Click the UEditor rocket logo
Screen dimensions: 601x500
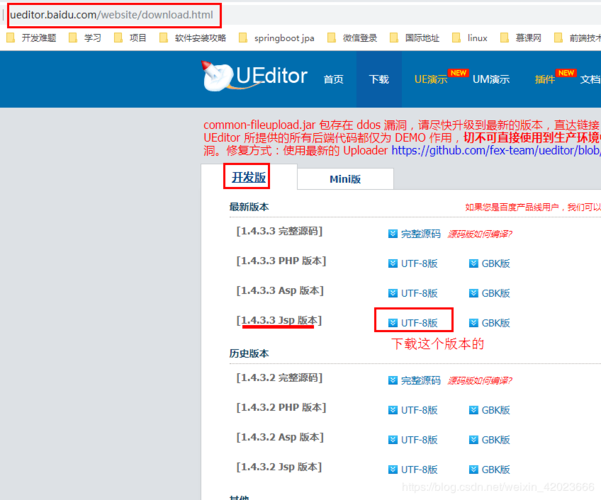[x=254, y=76]
